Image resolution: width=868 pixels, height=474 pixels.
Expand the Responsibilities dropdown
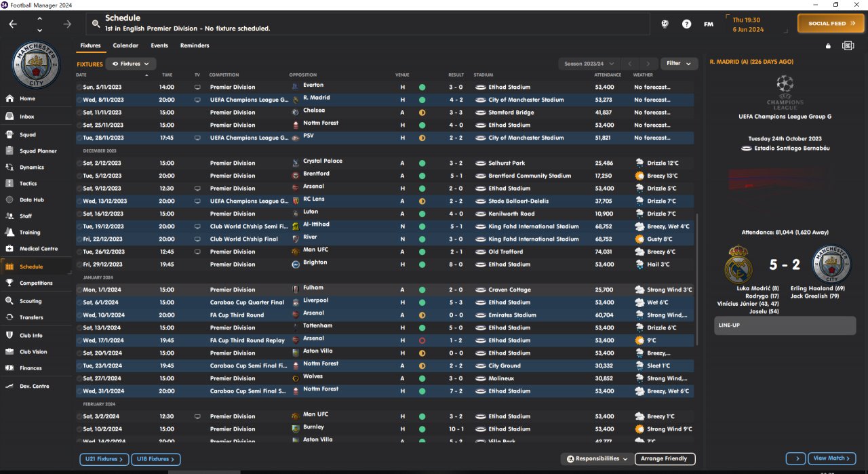(597, 459)
